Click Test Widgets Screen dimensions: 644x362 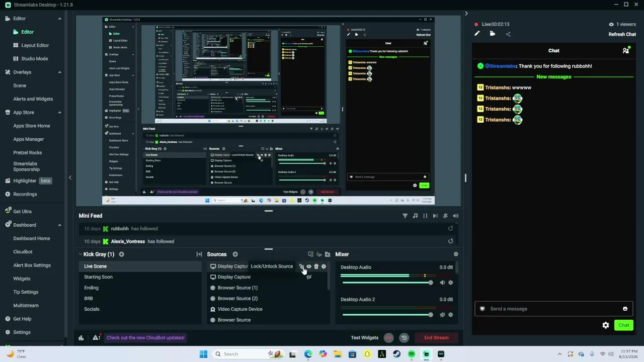[365, 338]
